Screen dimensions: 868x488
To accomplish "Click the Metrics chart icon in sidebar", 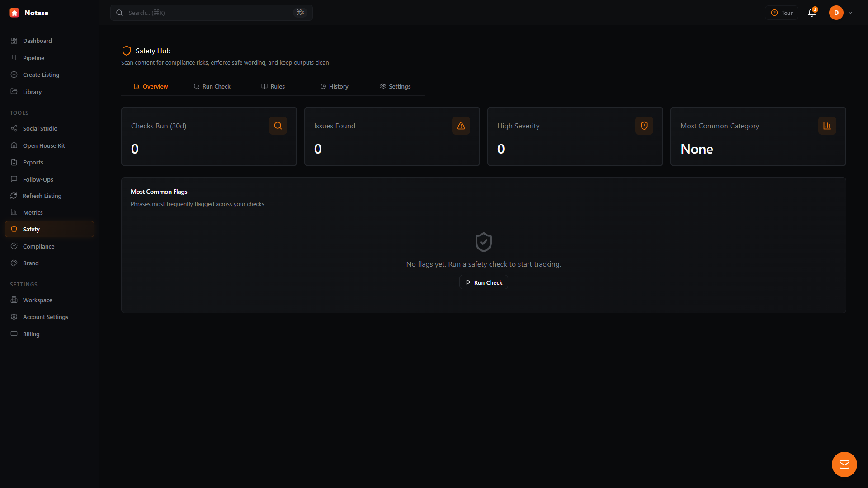I will 14,212.
